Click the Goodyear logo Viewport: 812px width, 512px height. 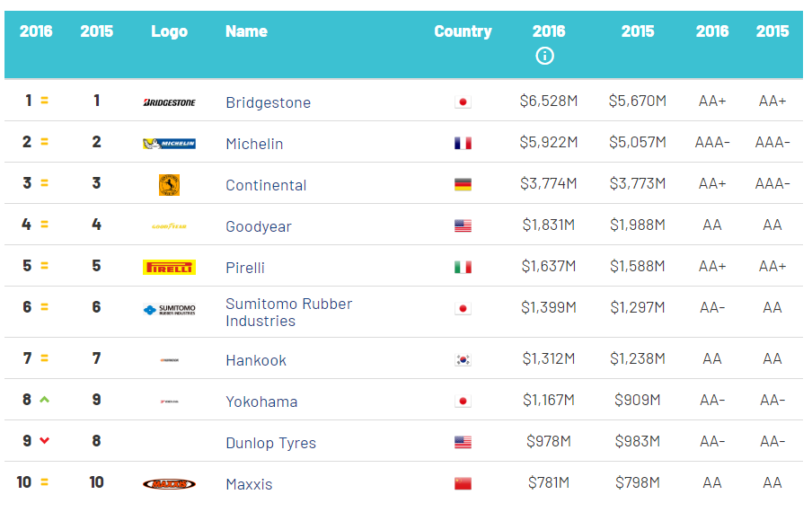(170, 226)
